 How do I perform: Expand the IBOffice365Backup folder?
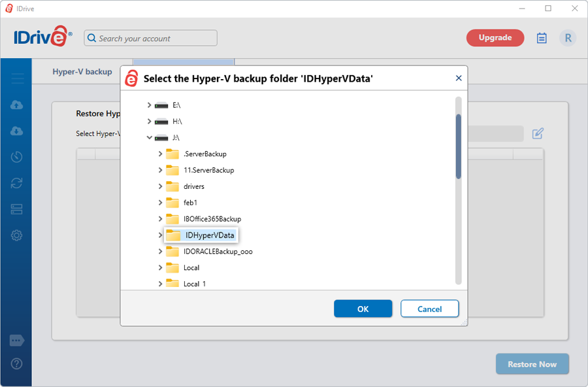pyautogui.click(x=160, y=219)
